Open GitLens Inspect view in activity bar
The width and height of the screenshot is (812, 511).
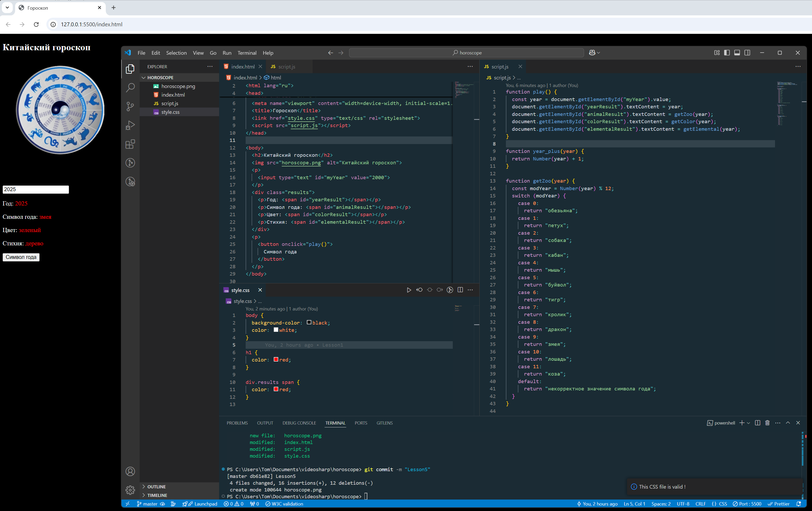point(130,182)
